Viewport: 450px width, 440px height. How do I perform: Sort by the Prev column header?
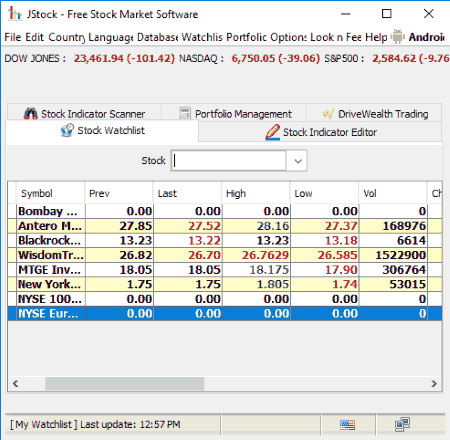tap(119, 193)
